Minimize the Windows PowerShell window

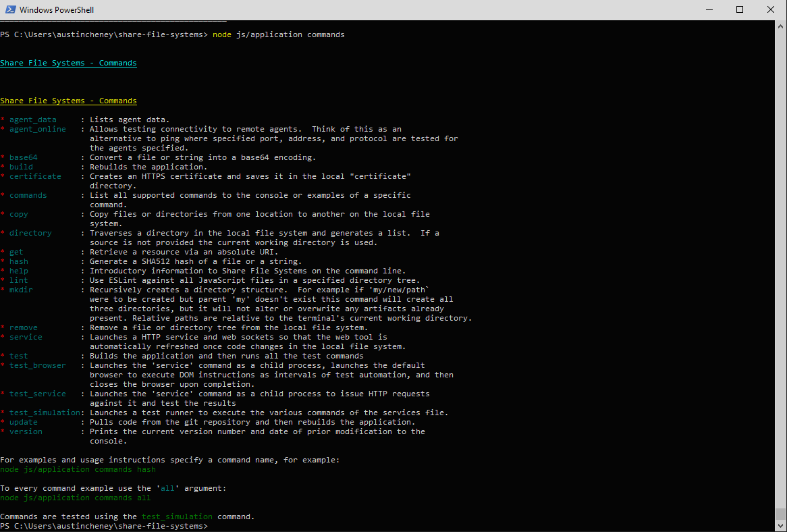pos(709,10)
